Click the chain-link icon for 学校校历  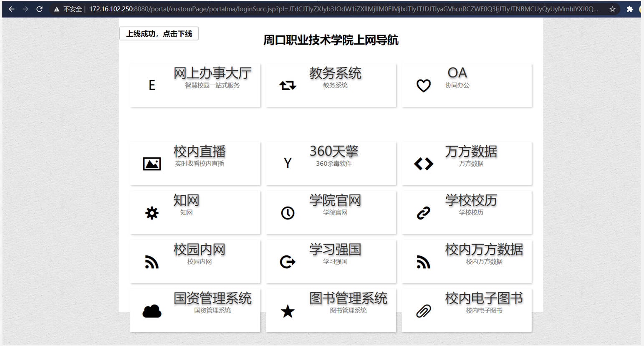(x=424, y=213)
